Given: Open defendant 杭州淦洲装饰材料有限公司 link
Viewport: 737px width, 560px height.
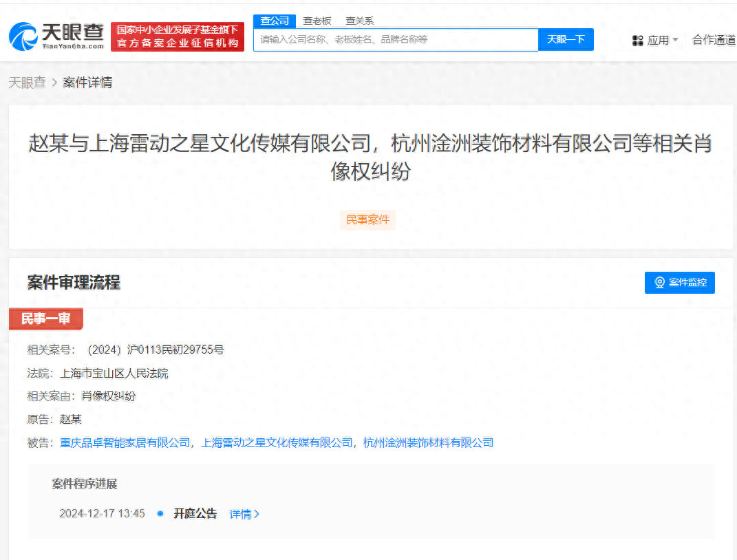Looking at the screenshot, I should [428, 442].
